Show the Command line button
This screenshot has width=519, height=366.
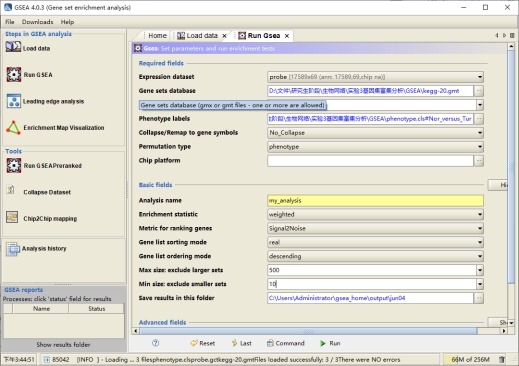286,343
